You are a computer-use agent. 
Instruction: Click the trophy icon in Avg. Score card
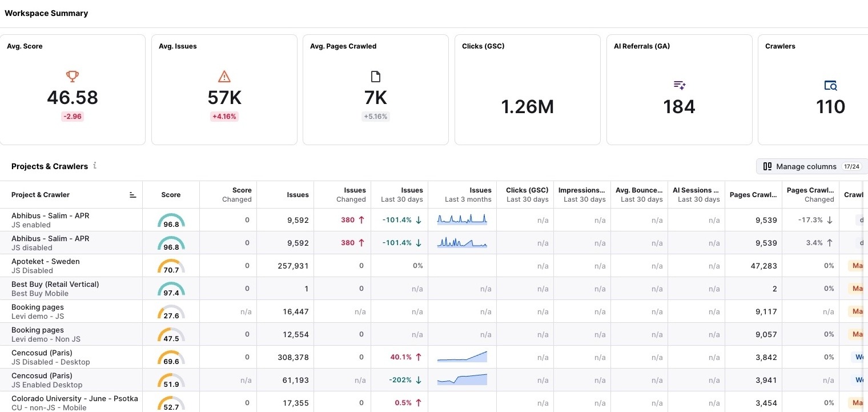[73, 76]
